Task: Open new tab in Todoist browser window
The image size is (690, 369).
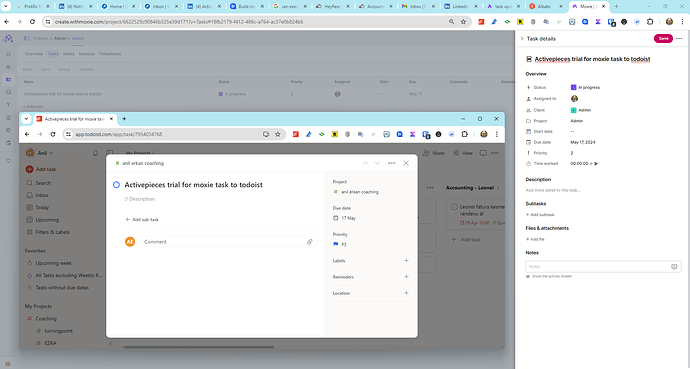Action: pos(124,119)
